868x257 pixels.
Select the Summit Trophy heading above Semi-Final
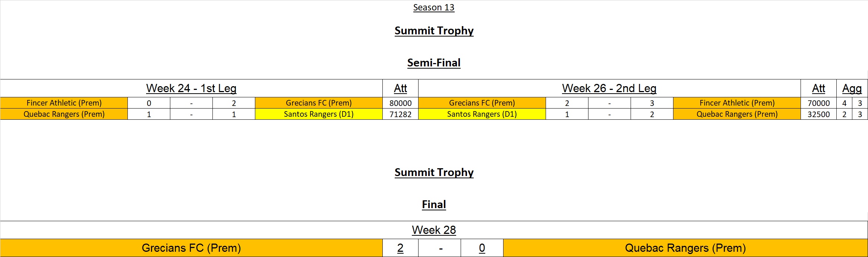(434, 31)
